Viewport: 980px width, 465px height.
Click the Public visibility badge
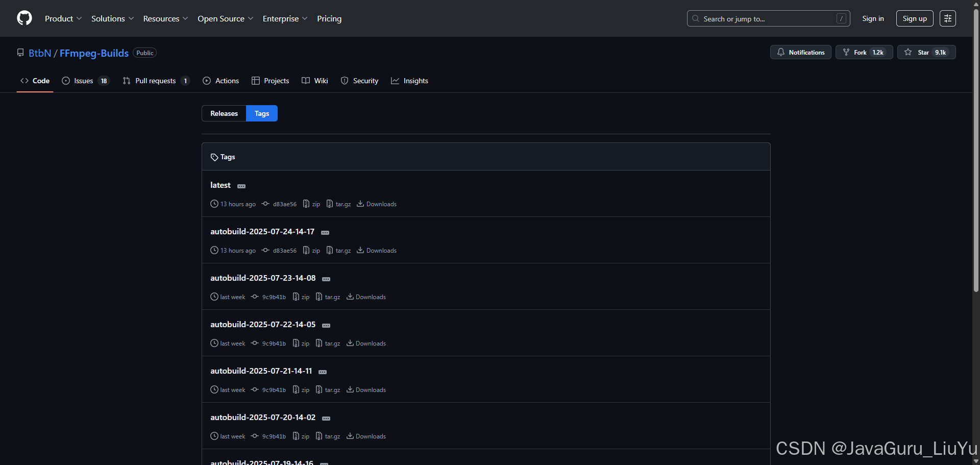coord(145,53)
